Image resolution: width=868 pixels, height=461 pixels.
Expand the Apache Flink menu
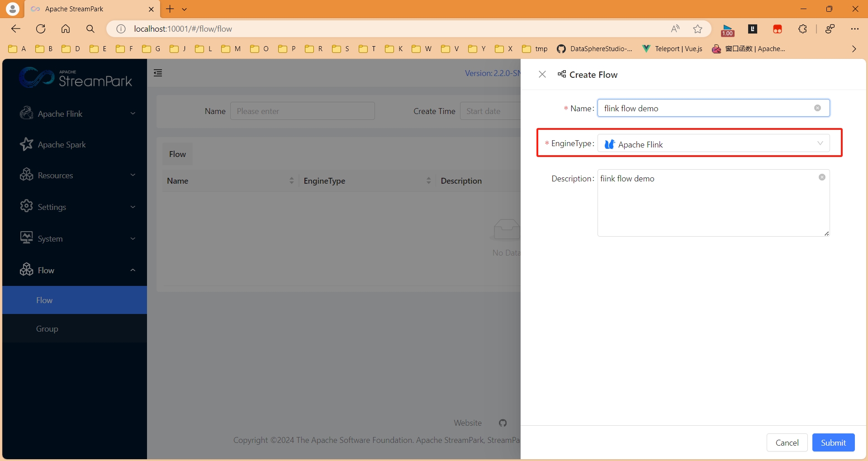[x=133, y=114]
